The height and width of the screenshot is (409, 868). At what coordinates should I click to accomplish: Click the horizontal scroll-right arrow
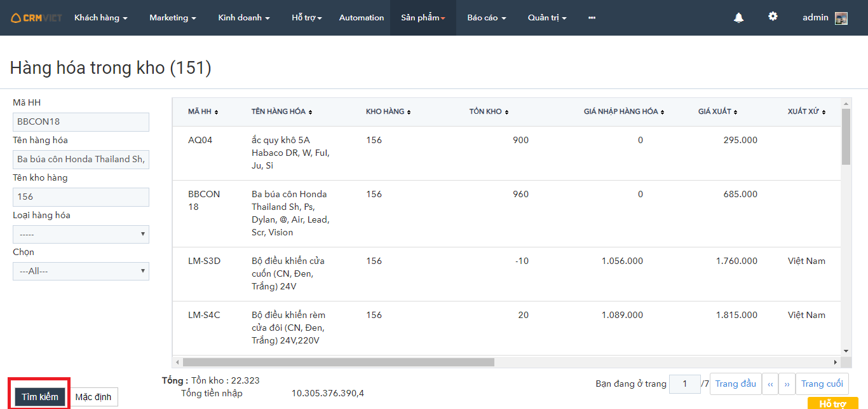[836, 362]
